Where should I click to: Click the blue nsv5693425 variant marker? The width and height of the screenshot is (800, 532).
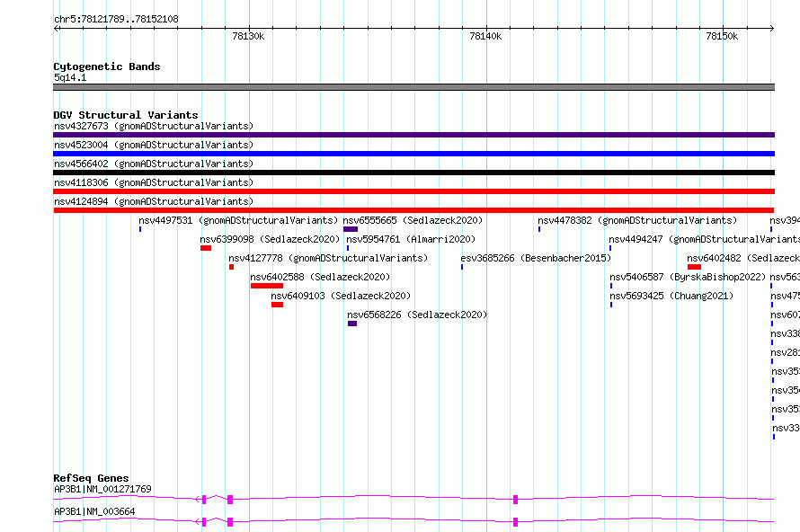611,305
